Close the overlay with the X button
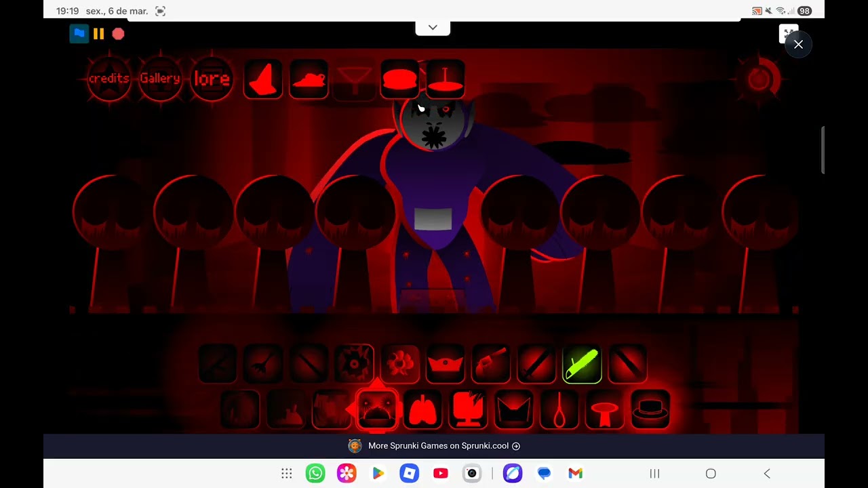868x488 pixels. (798, 45)
